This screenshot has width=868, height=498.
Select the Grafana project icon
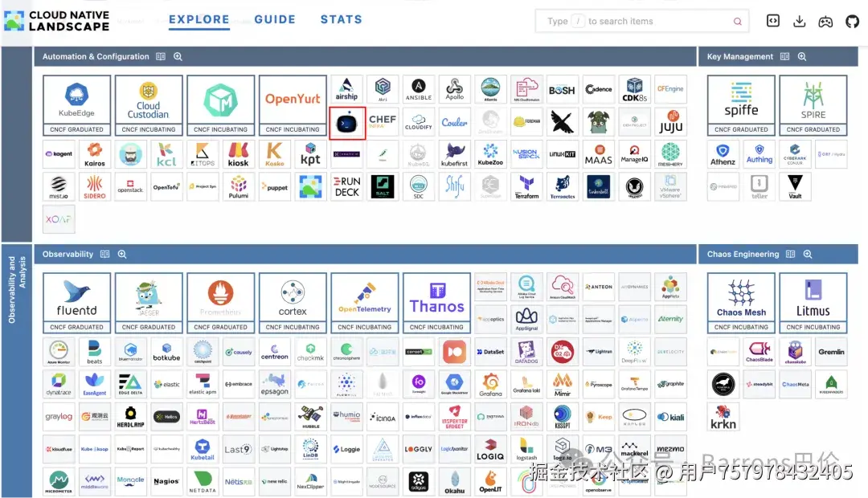click(490, 385)
